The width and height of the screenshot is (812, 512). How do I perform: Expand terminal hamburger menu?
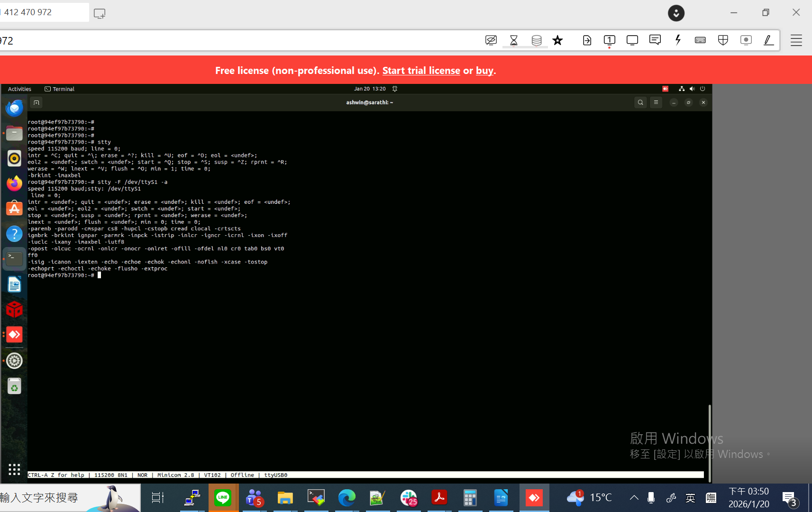(x=656, y=102)
